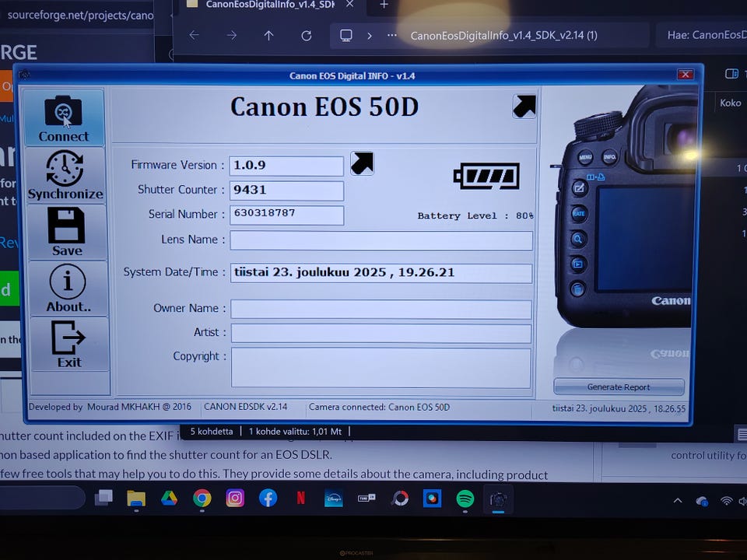This screenshot has height=560, width=747.
Task: Click the Wi-Fi tray icon
Action: tap(726, 501)
